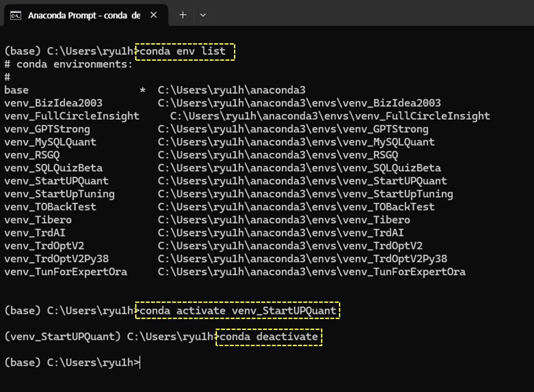Click the envs\venv_StartUPQuant path
The width and height of the screenshot is (534, 392).
tap(303, 181)
